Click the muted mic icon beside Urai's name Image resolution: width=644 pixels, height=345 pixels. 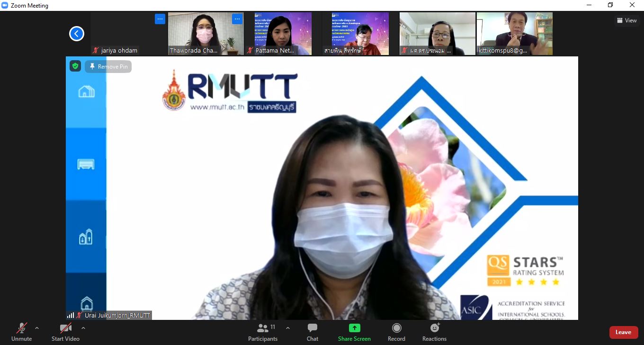(x=79, y=315)
